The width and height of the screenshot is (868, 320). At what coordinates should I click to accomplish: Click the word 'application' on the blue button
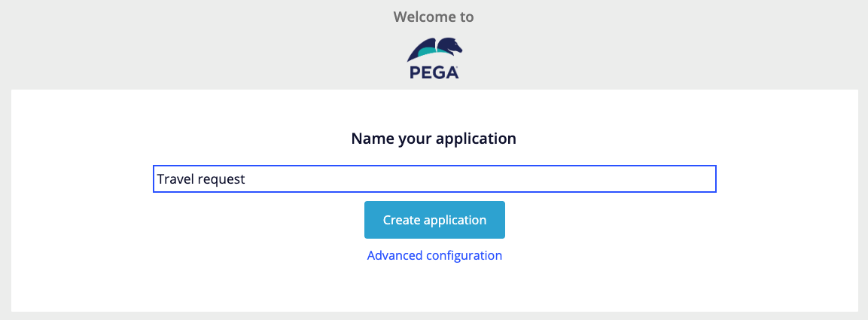[455, 220]
